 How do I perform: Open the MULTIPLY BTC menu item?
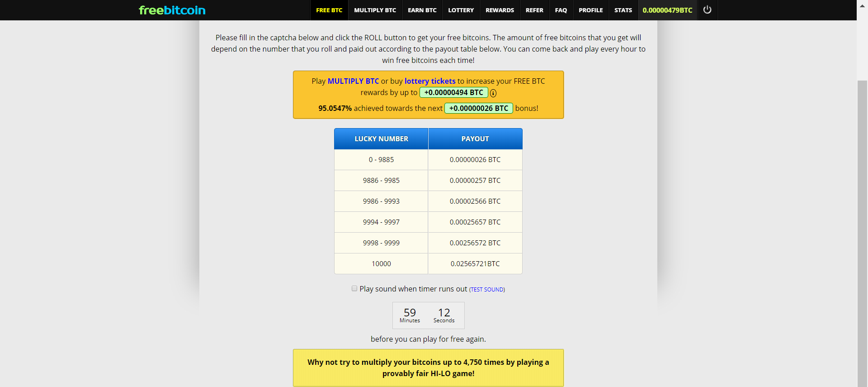375,10
